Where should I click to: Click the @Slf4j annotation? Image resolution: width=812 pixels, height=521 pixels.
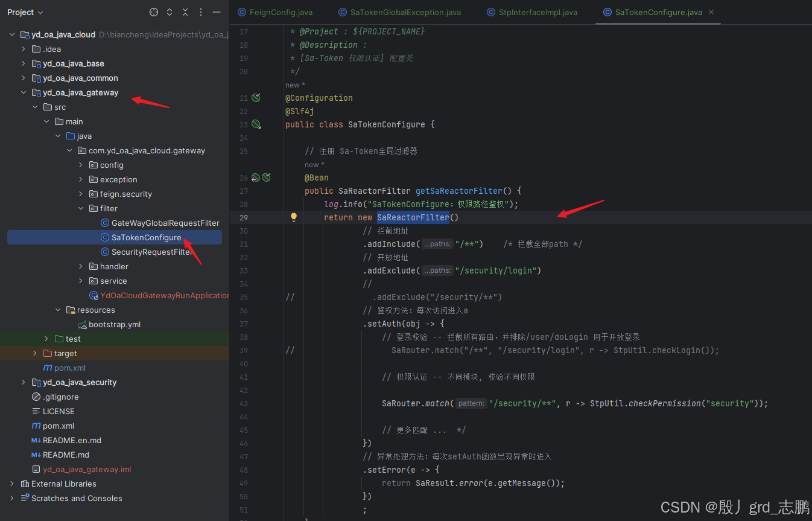(300, 111)
